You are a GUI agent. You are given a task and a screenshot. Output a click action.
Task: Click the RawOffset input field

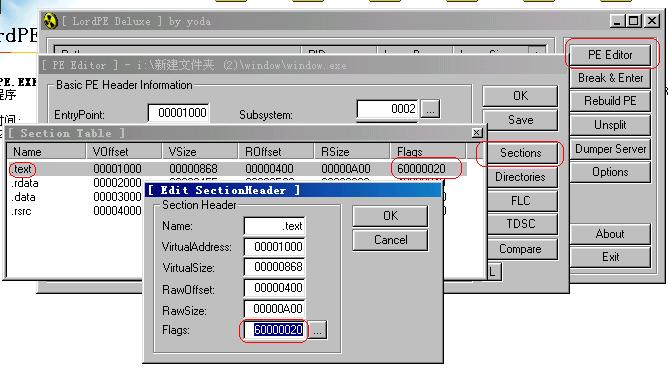coord(274,288)
